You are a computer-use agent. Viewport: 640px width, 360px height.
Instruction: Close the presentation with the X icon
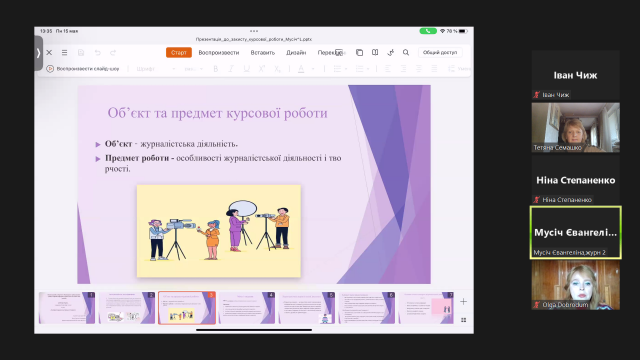click(x=49, y=53)
